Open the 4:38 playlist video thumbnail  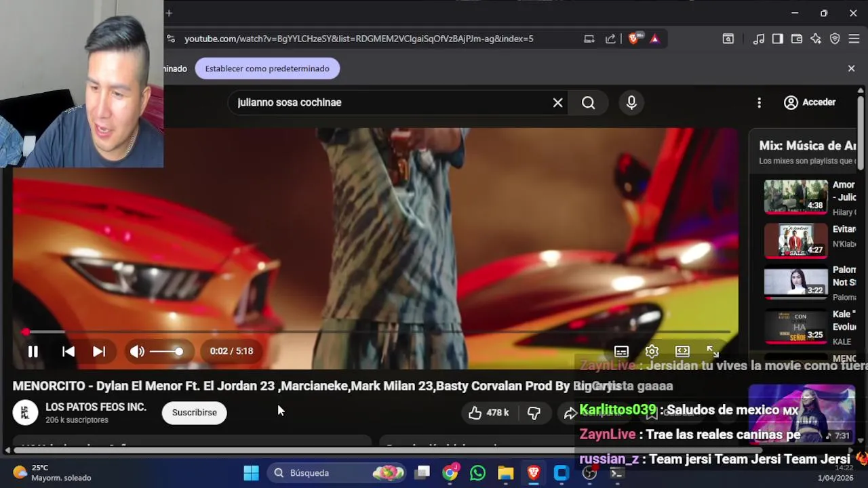pyautogui.click(x=796, y=197)
